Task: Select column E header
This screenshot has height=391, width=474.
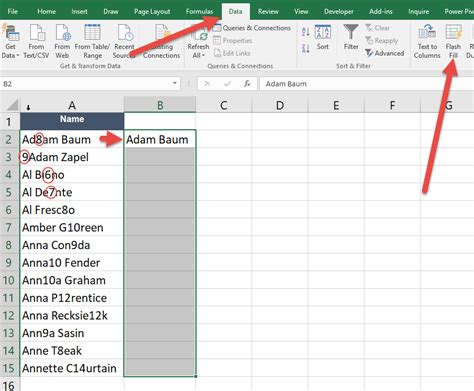Action: 336,105
